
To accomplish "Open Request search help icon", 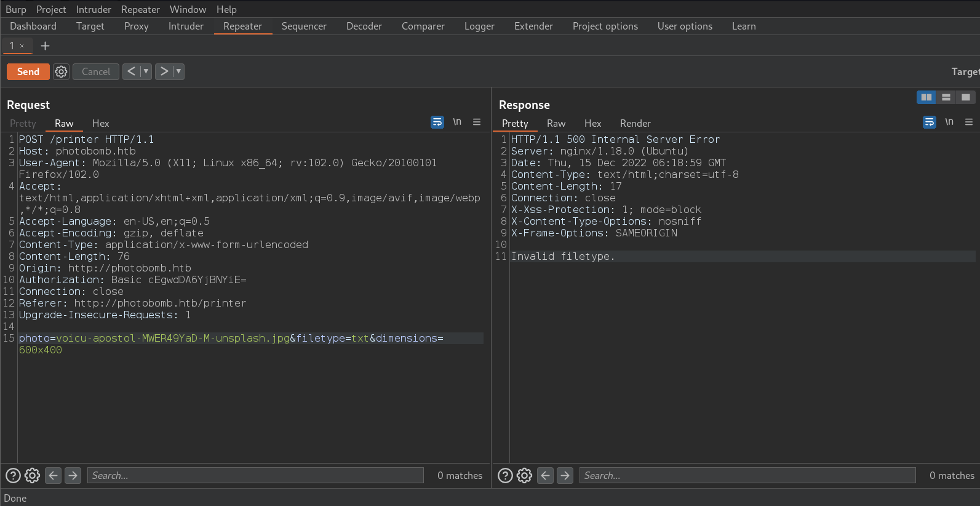I will pos(13,475).
